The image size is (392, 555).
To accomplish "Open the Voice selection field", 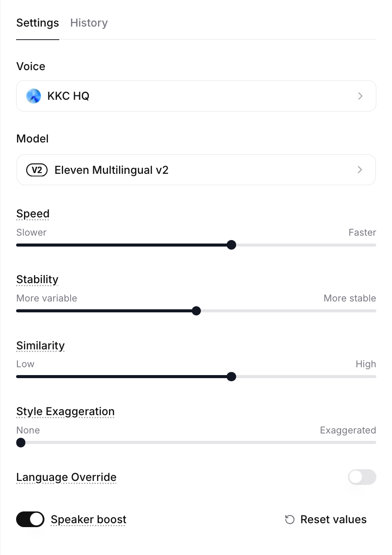I will (196, 96).
